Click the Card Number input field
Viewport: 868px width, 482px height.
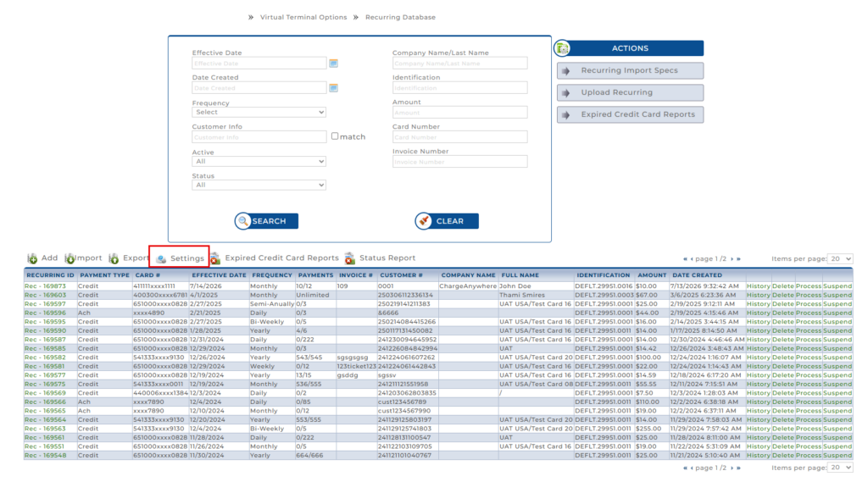[459, 137]
